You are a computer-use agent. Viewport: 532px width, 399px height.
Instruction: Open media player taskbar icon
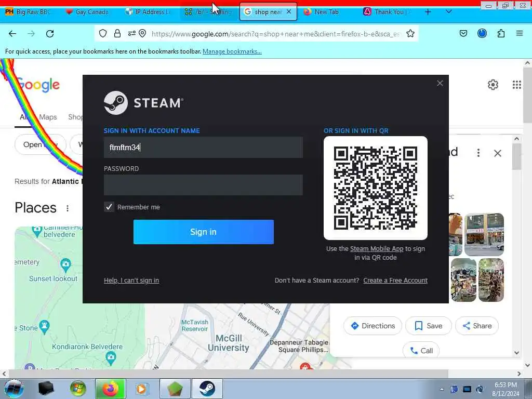click(x=141, y=389)
